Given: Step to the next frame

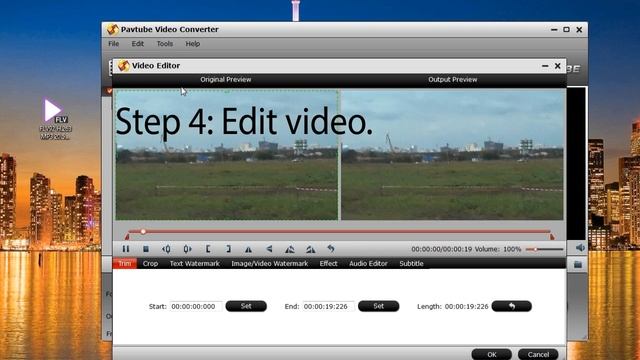Looking at the screenshot, I should [187, 249].
